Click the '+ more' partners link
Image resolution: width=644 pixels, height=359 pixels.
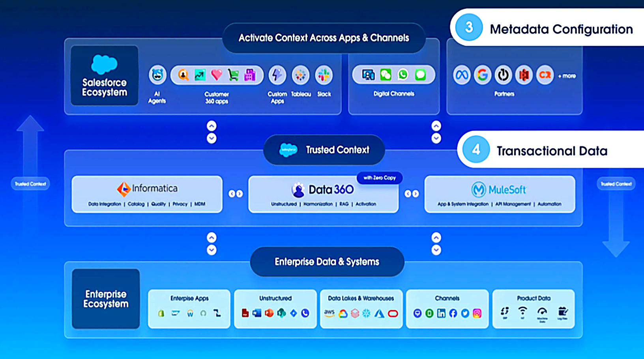[567, 76]
